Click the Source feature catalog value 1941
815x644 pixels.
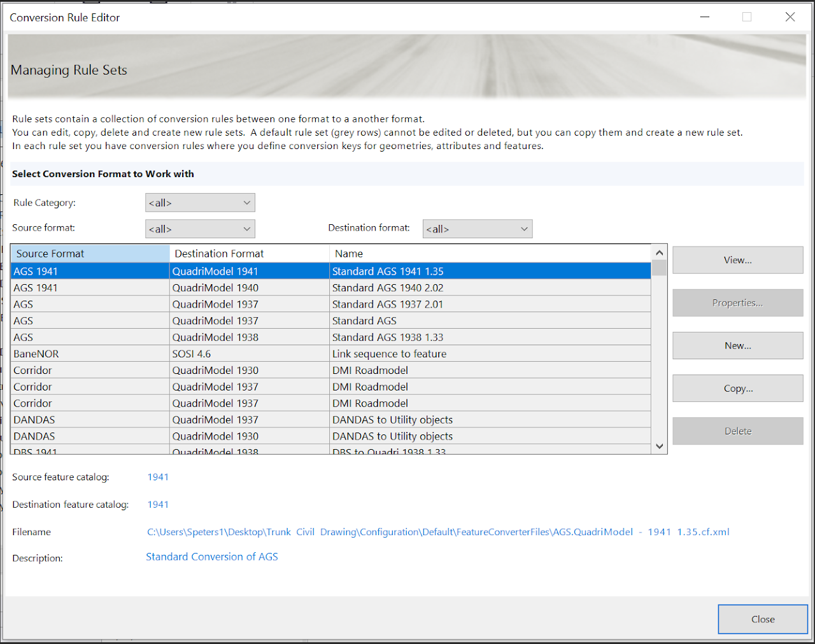click(158, 477)
